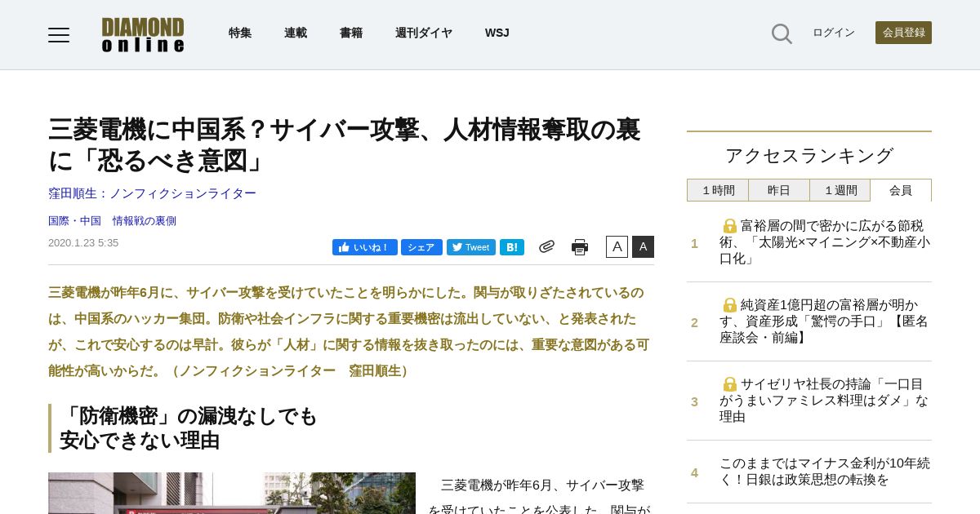Open the 特集 menu item
Screen dimensions: 980x514
(x=240, y=33)
